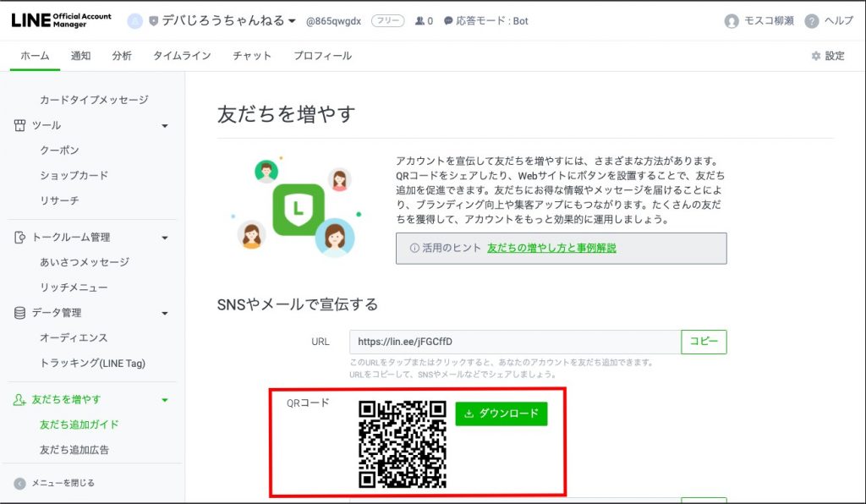
Task: Click the メニューを閉じる arrow icon
Action: tap(20, 484)
